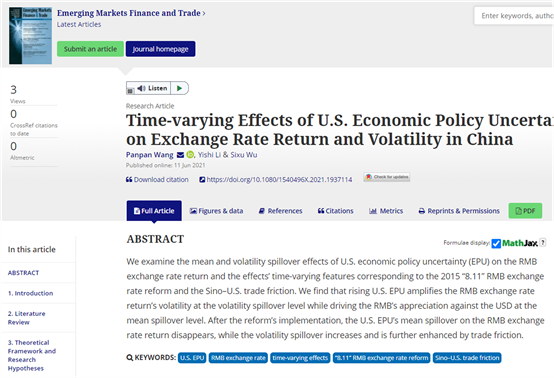Click the MathJax help question mark icon
This screenshot has height=378, width=554.
click(543, 243)
